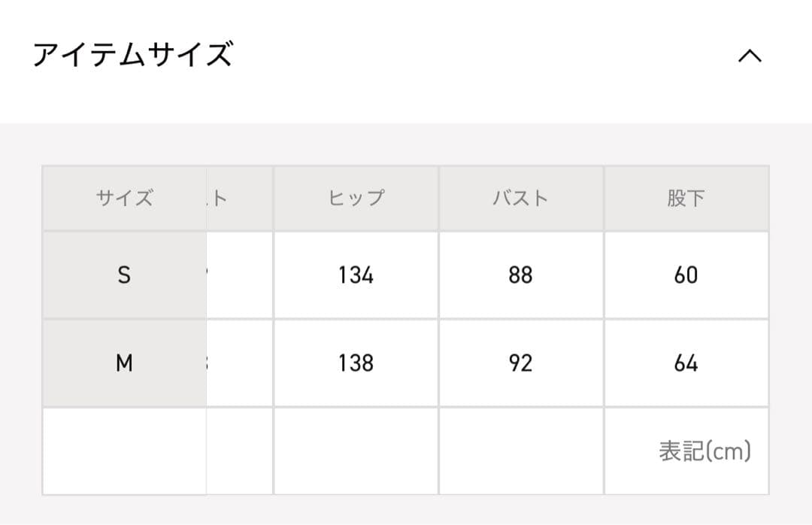The height and width of the screenshot is (525, 812).
Task: Click the hip value 138
Action: pyautogui.click(x=356, y=363)
